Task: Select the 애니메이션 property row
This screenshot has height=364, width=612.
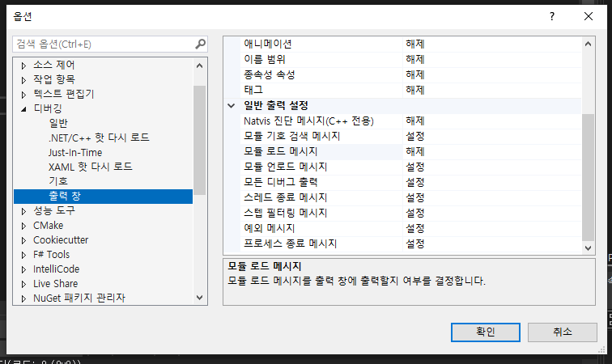Action: pyautogui.click(x=268, y=44)
